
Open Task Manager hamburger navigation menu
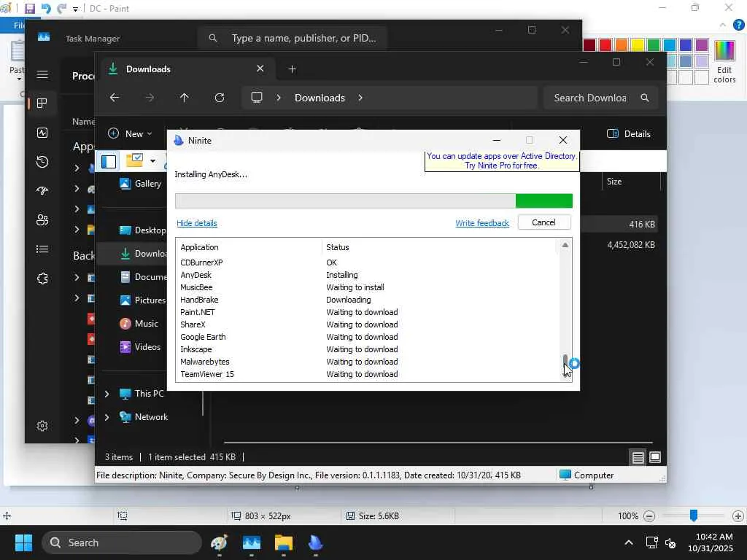[42, 75]
